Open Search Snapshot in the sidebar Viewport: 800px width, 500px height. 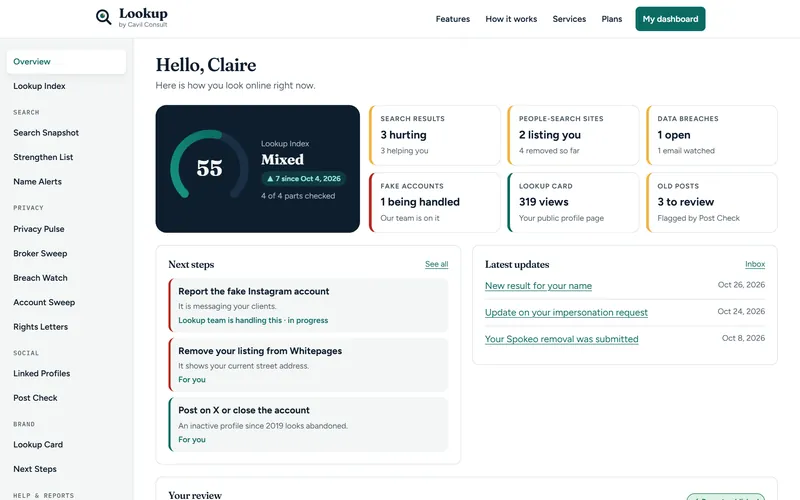[x=66, y=133]
